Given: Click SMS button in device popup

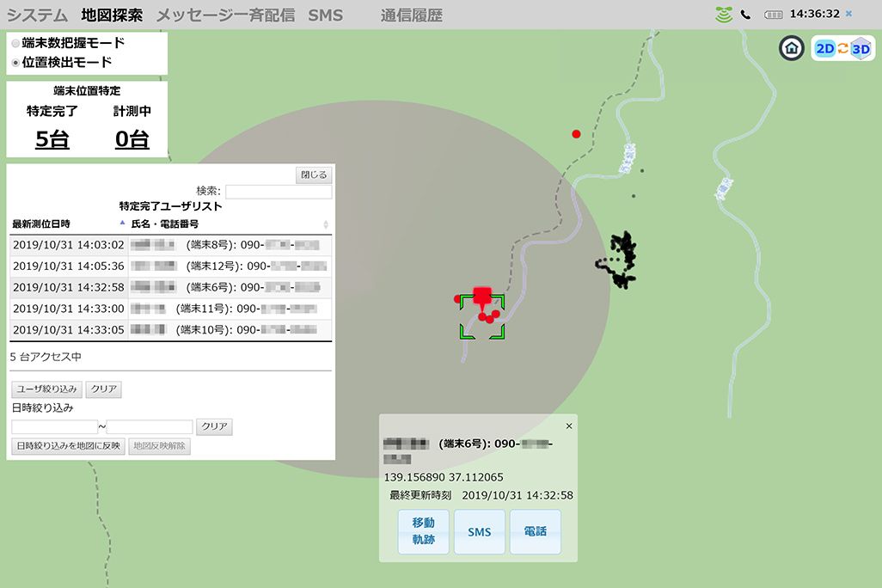Looking at the screenshot, I should [479, 532].
